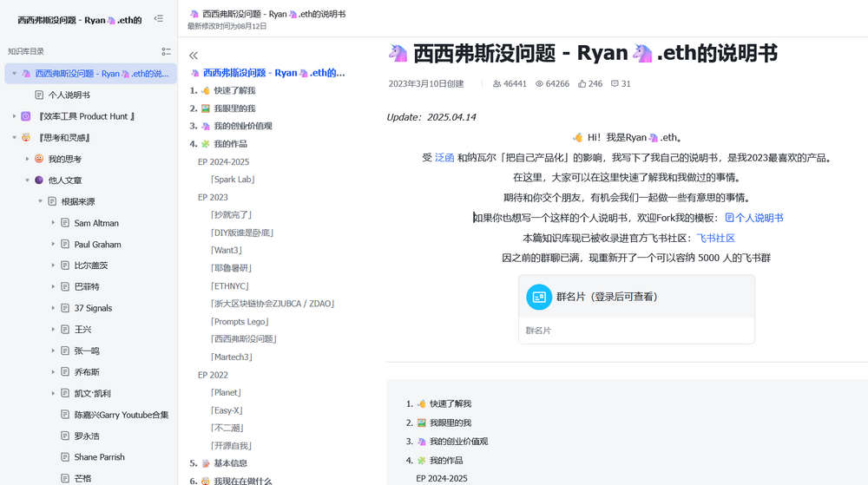Image resolution: width=868 pixels, height=485 pixels.
Task: Click the unicorn icon in page title
Action: point(398,53)
